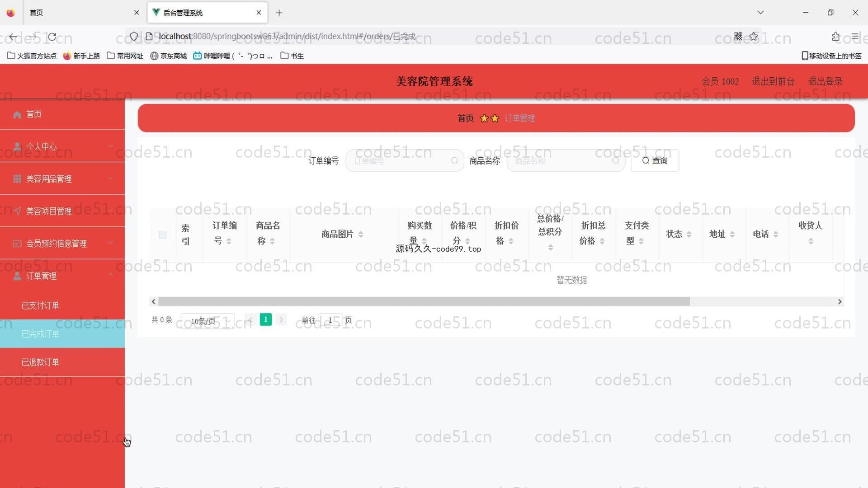Open the extensions puzzle icon

click(x=835, y=37)
